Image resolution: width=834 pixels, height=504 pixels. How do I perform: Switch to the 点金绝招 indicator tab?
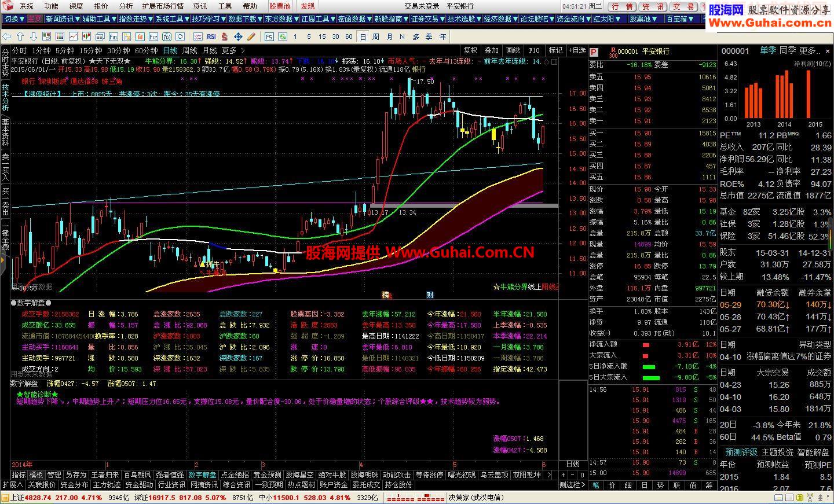tap(235, 474)
